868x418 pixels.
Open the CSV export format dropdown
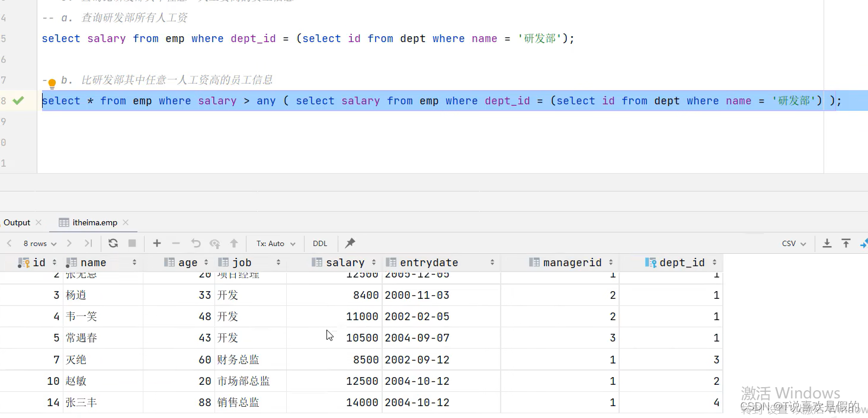[x=794, y=243]
